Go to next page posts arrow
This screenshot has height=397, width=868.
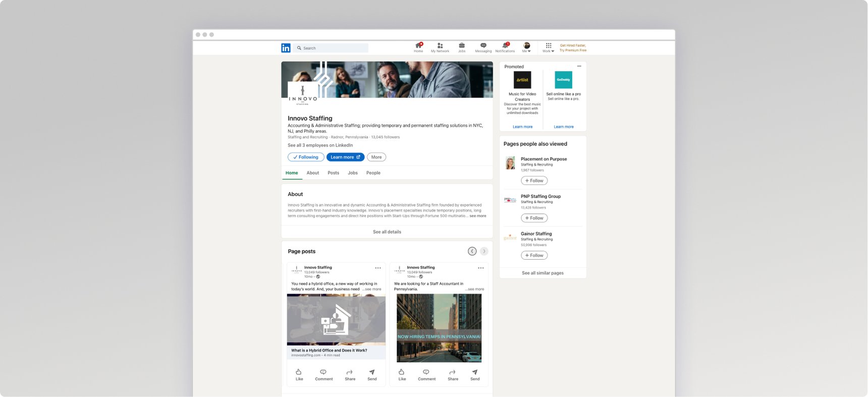pos(484,251)
